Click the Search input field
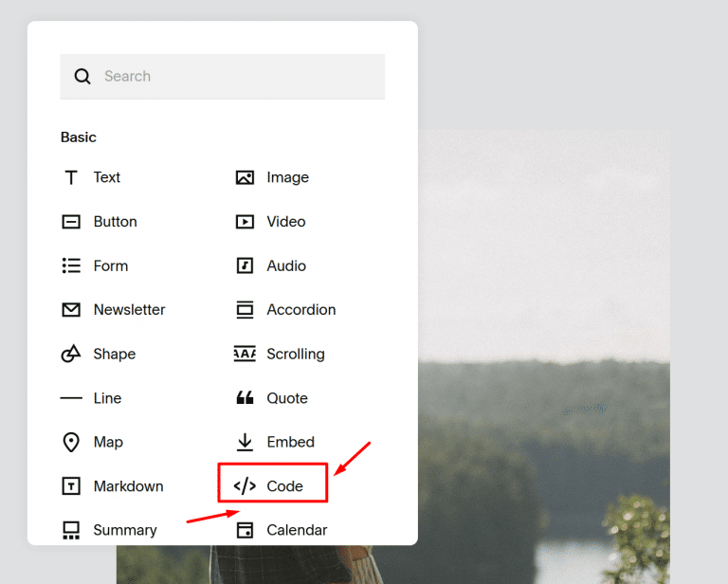Viewport: 728px width, 584px height. click(x=237, y=76)
